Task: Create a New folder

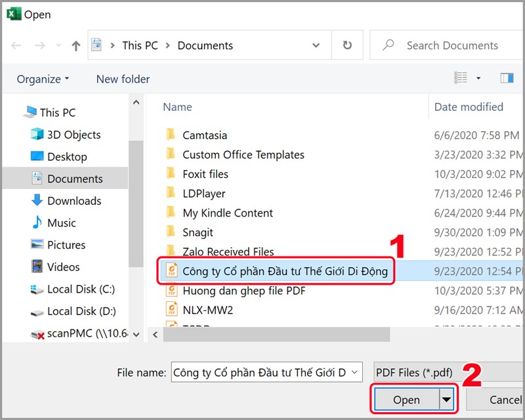Action: coord(123,79)
